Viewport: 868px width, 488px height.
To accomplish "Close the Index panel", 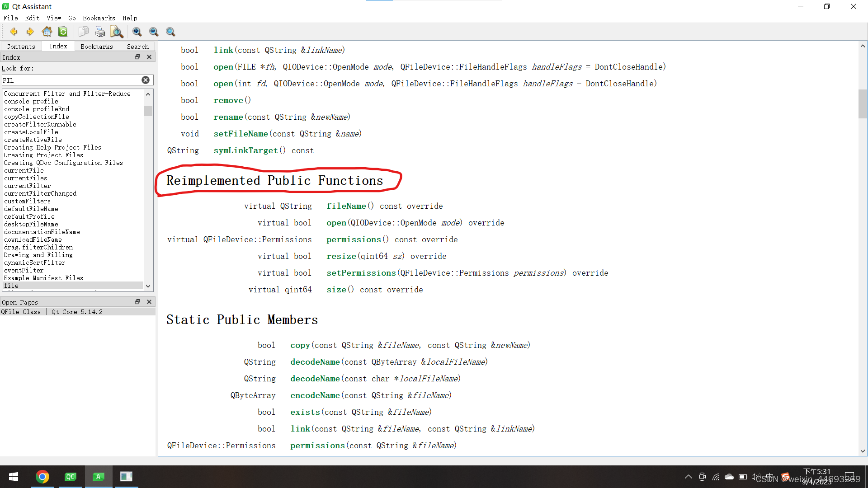I will (x=149, y=57).
